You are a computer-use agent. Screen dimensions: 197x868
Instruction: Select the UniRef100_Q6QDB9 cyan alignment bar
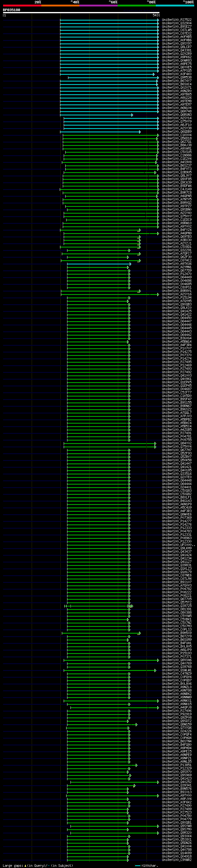100,132
